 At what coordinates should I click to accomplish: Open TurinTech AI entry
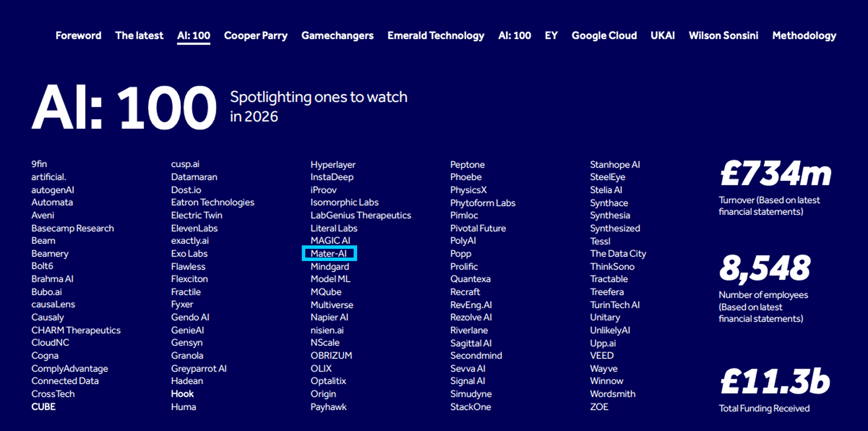615,305
